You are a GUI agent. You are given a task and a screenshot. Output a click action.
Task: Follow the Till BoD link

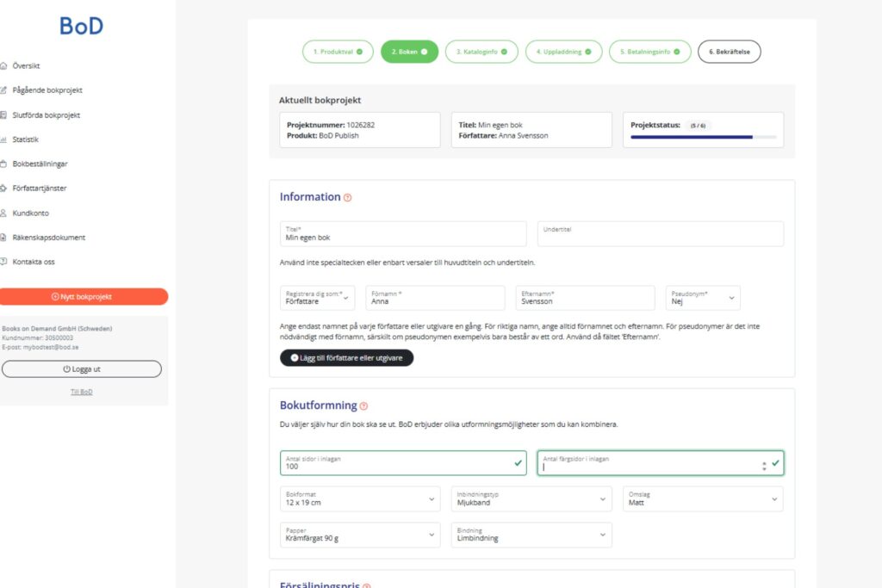[x=82, y=392]
